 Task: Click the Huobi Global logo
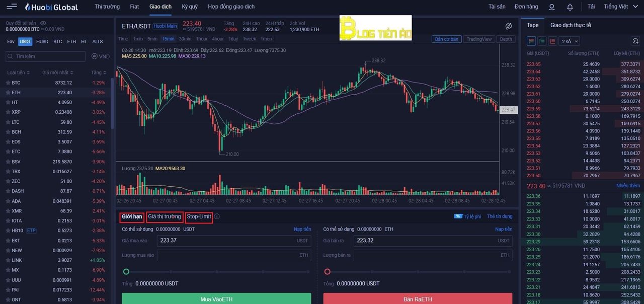click(52, 7)
